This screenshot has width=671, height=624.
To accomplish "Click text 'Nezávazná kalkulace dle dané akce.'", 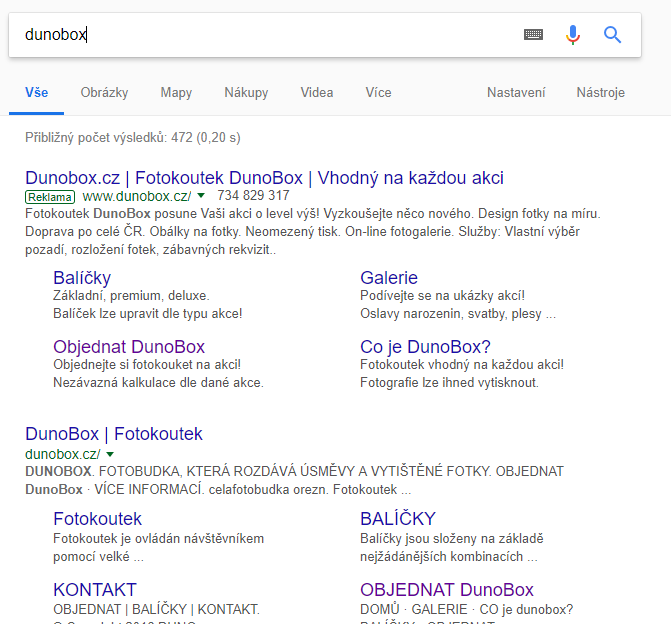I will [158, 383].
